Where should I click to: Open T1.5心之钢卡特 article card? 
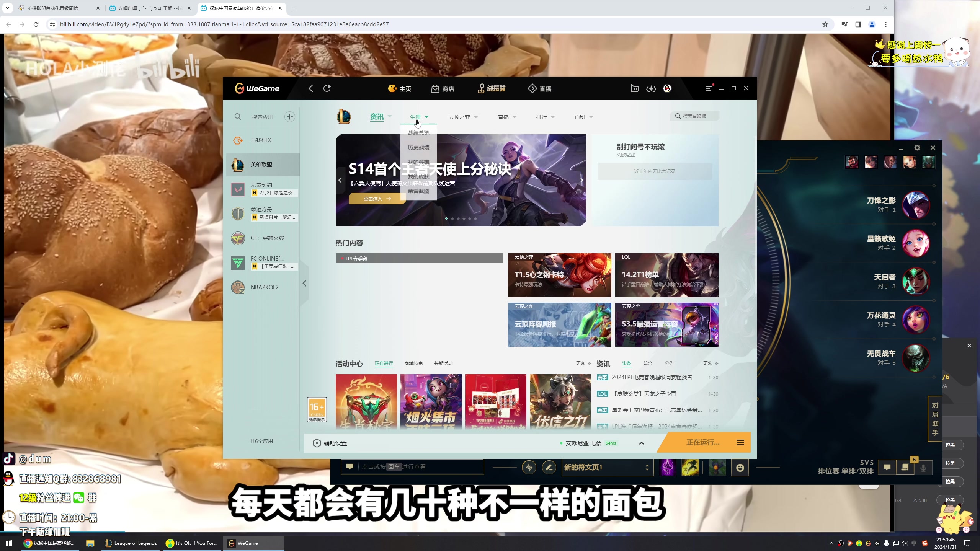point(559,275)
